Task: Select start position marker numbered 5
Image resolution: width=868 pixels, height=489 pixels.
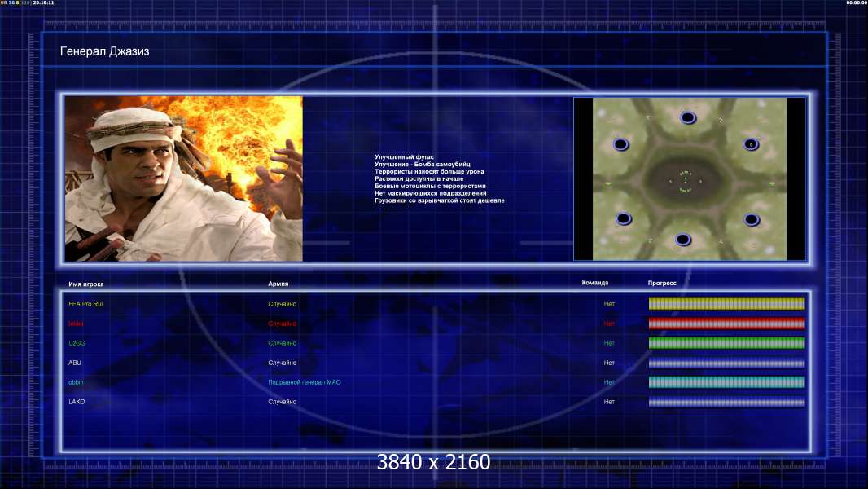Action: click(751, 144)
